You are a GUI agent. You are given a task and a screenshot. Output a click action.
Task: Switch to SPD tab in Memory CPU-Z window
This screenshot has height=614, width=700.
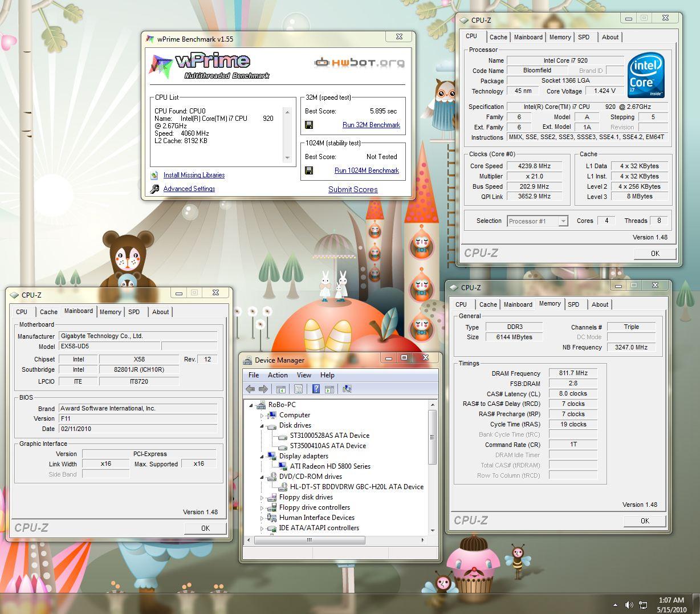573,304
